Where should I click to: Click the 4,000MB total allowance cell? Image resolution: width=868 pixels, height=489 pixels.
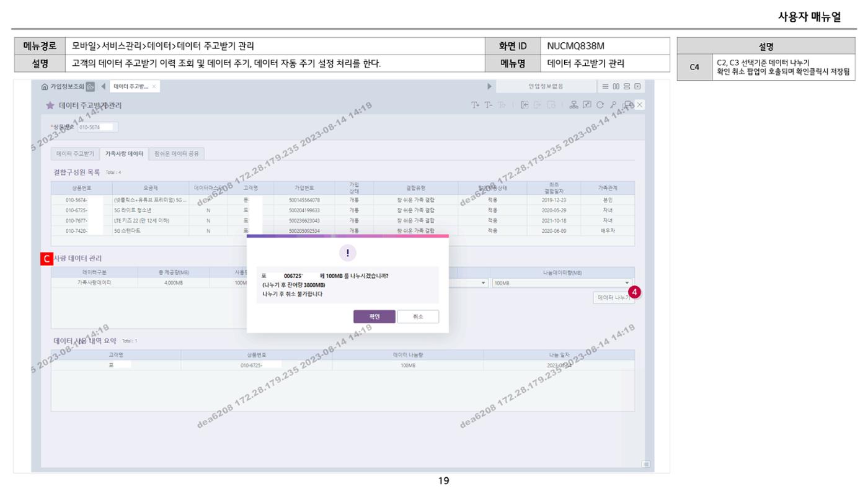tap(174, 283)
